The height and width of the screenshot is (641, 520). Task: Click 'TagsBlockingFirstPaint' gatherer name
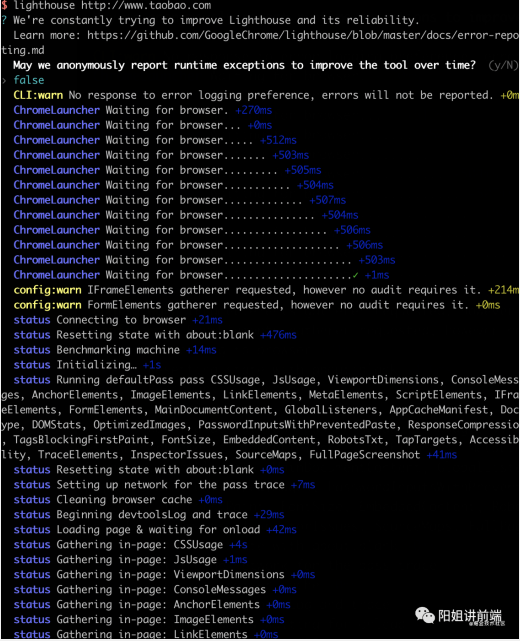click(x=81, y=440)
